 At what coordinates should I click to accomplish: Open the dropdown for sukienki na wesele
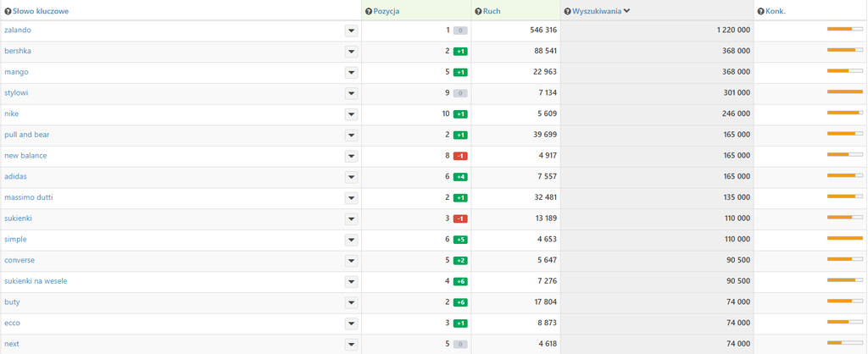point(352,281)
